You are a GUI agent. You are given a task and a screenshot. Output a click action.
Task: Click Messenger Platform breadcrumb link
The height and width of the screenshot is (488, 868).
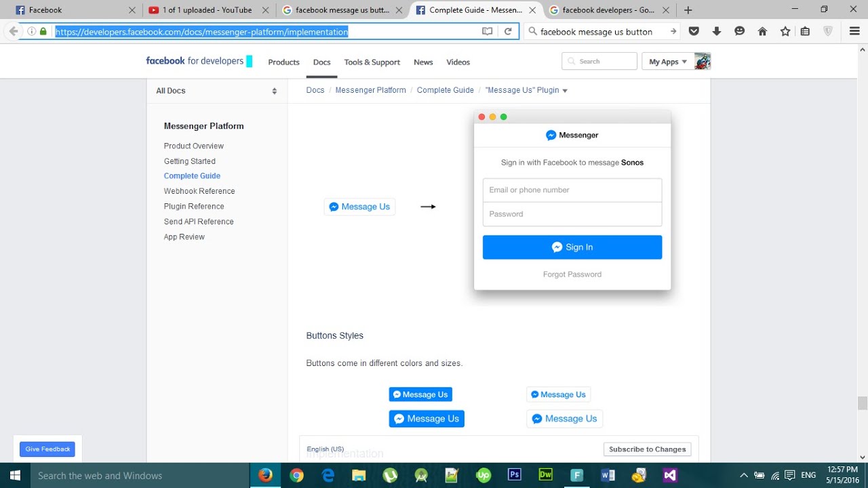(x=371, y=90)
